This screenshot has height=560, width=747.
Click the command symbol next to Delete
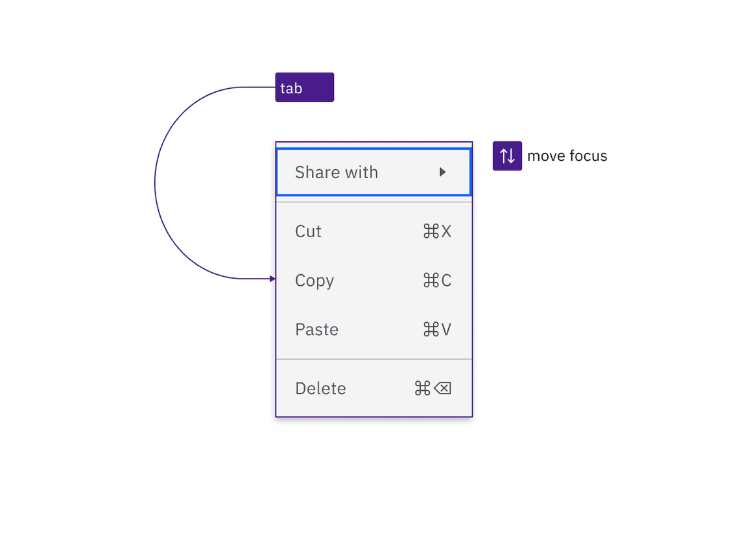(421, 388)
